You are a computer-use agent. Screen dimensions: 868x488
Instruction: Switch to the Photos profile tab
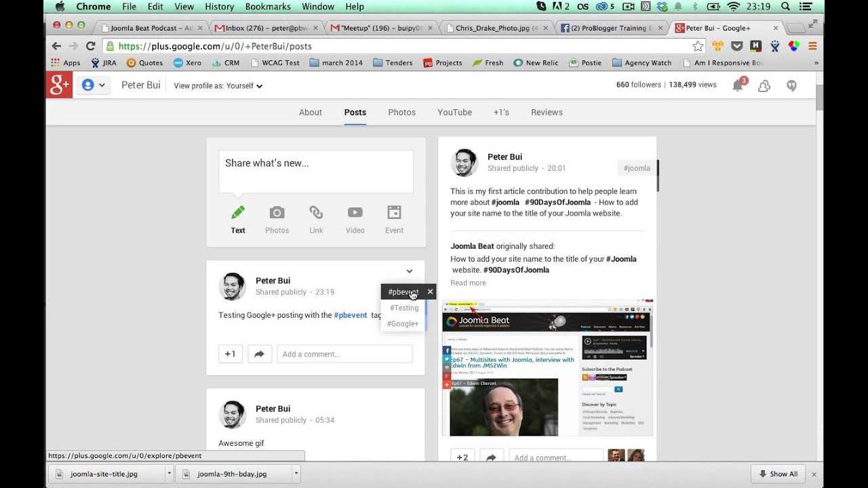pyautogui.click(x=401, y=113)
